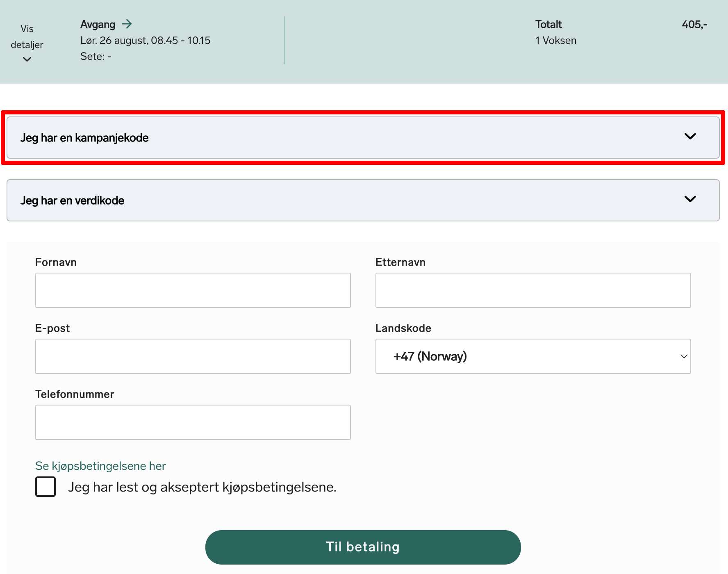Show trip details via 'Vis detaljer' text
Image resolution: width=728 pixels, height=574 pixels.
pos(27,37)
